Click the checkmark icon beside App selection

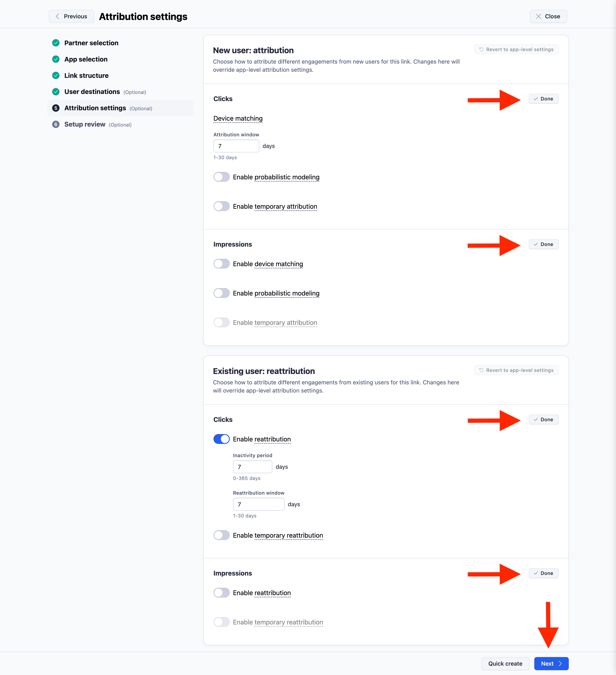[x=56, y=59]
